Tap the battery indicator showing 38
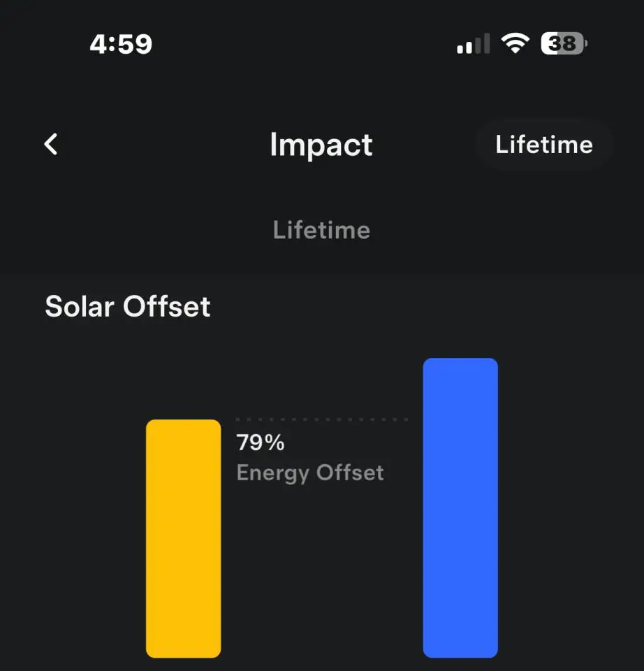Viewport: 644px width, 671px height. [564, 45]
